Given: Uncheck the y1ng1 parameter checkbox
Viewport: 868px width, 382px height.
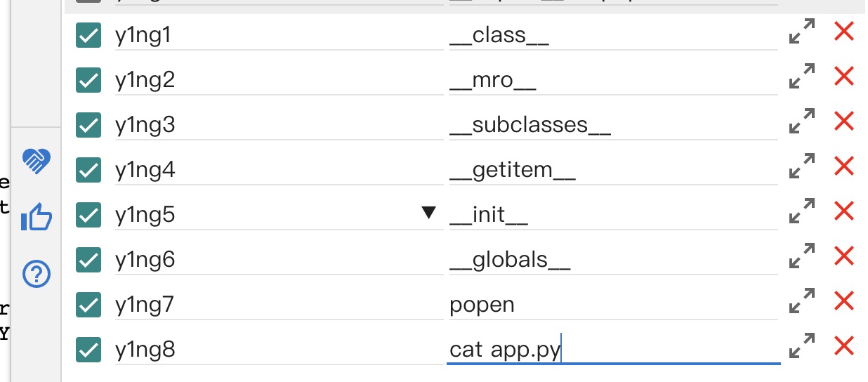Looking at the screenshot, I should pos(88,35).
